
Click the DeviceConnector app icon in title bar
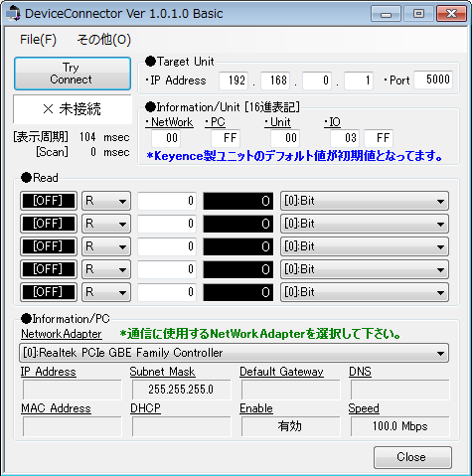point(14,14)
